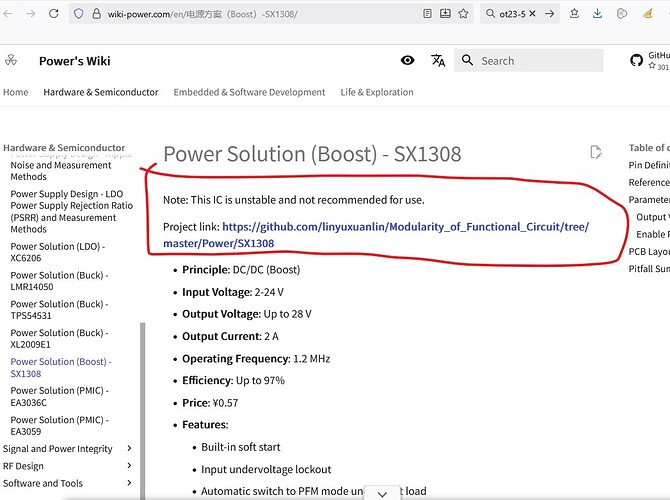Open the Embedded & Software Development tab
This screenshot has width=670, height=500.
tap(249, 92)
